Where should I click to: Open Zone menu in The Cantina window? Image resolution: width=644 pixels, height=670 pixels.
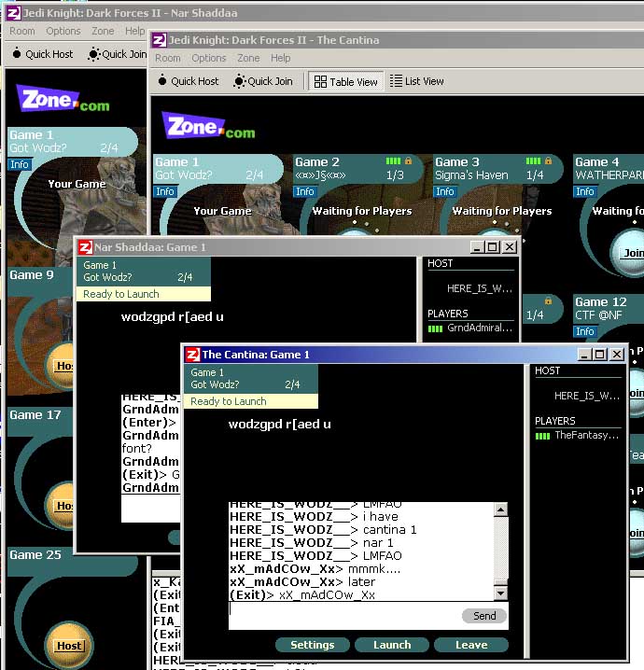[248, 58]
